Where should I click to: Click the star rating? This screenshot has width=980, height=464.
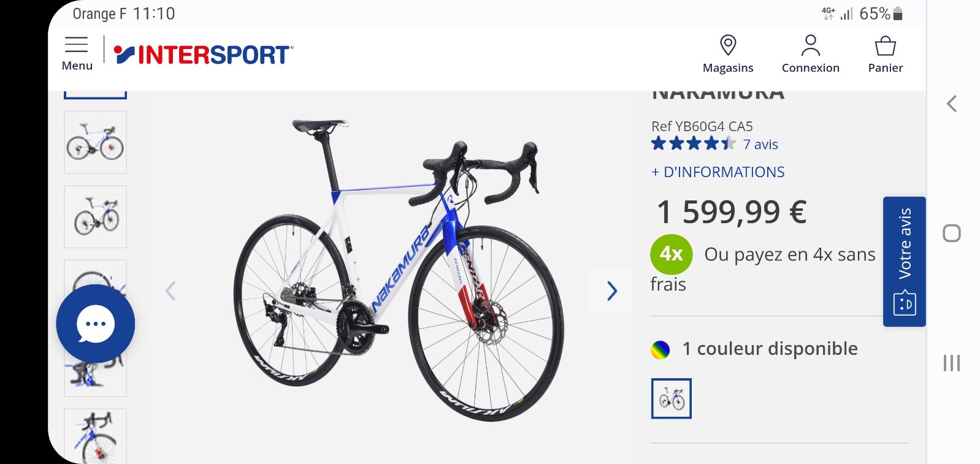coord(693,144)
